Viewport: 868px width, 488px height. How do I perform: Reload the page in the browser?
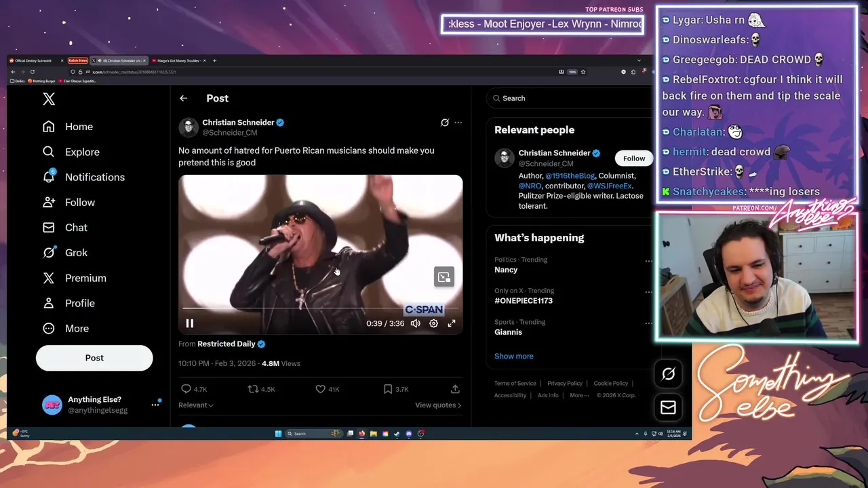(x=32, y=72)
